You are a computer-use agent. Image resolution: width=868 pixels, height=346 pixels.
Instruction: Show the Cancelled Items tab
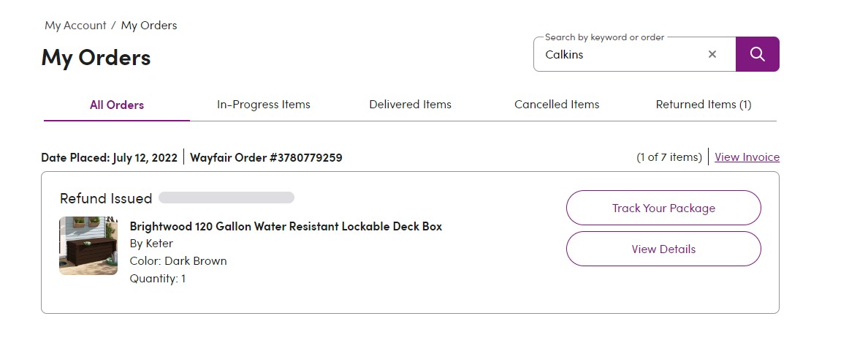point(557,105)
